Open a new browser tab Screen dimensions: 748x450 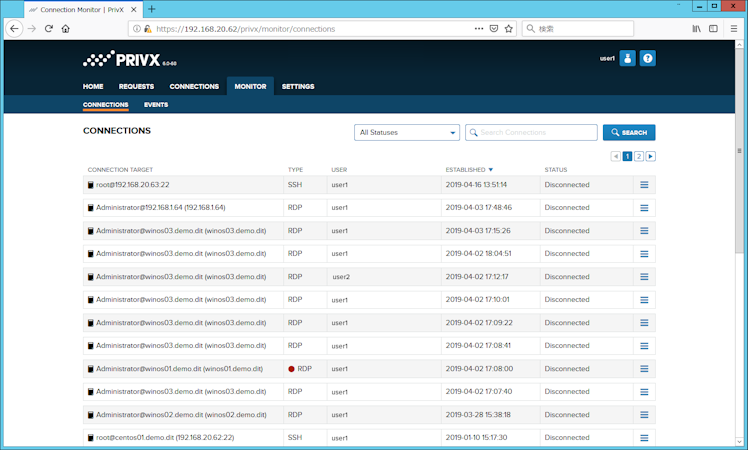tap(152, 9)
